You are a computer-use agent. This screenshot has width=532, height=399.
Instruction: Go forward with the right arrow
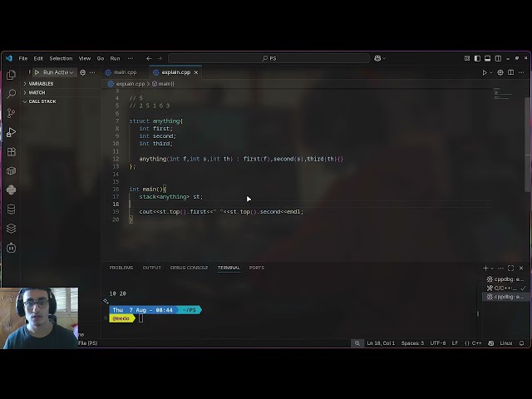[160, 58]
